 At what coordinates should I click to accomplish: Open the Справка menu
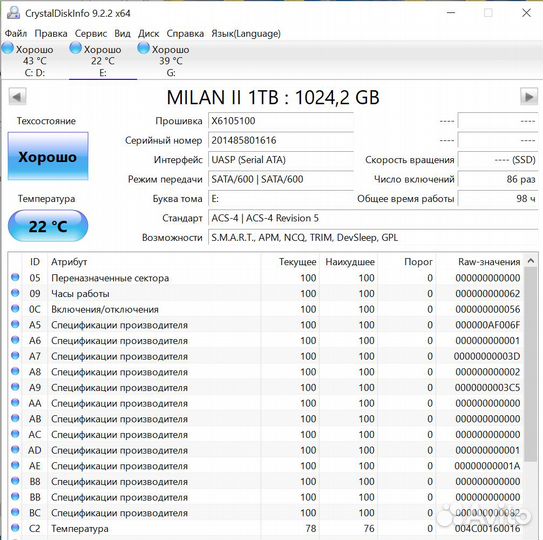[185, 34]
